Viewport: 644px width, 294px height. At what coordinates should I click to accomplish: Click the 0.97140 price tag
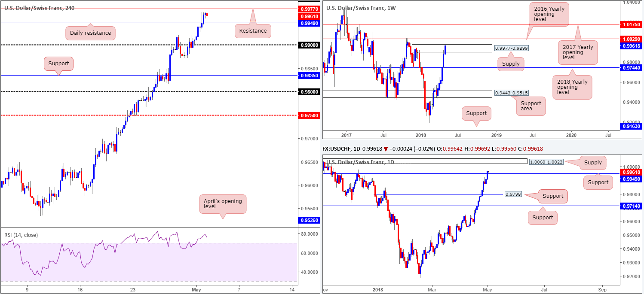point(631,206)
